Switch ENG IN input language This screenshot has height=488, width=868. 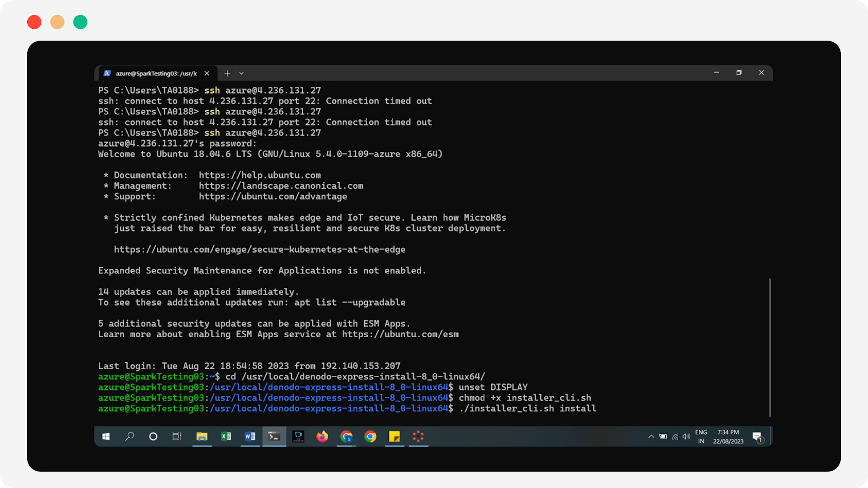tap(701, 436)
